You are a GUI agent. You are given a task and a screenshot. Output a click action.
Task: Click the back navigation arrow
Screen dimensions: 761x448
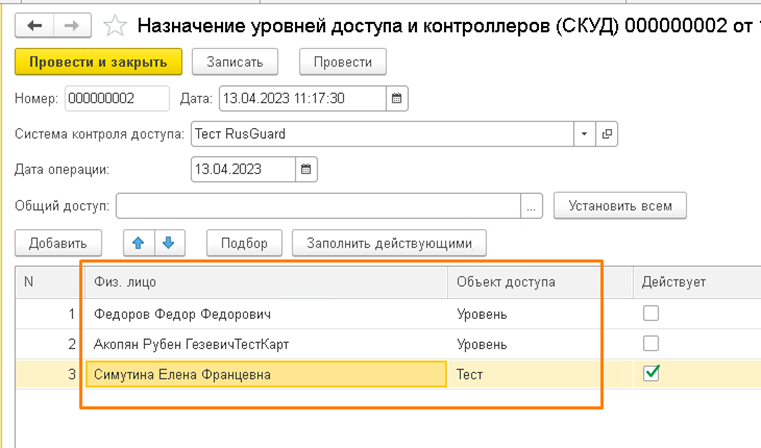[36, 25]
